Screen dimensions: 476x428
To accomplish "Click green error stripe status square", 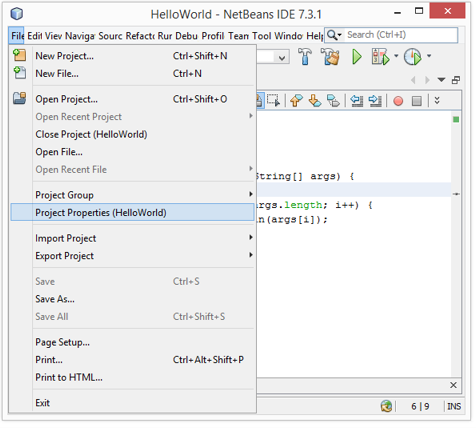I will tap(456, 119).
